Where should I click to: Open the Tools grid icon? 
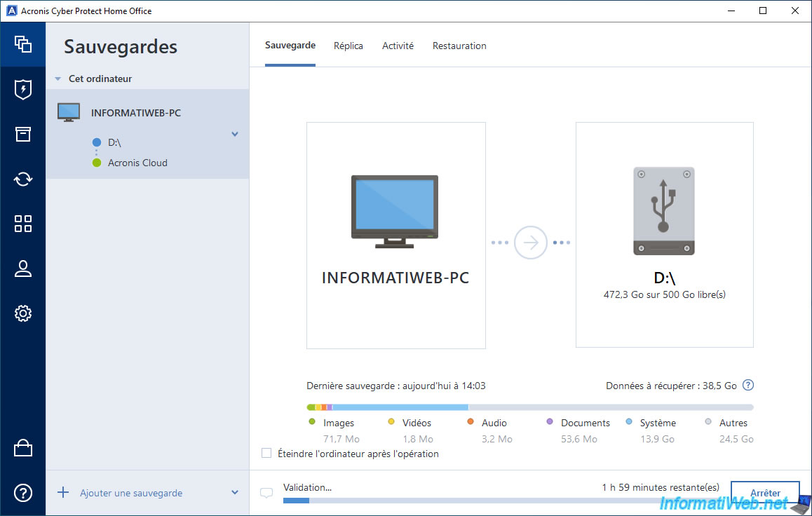22,224
